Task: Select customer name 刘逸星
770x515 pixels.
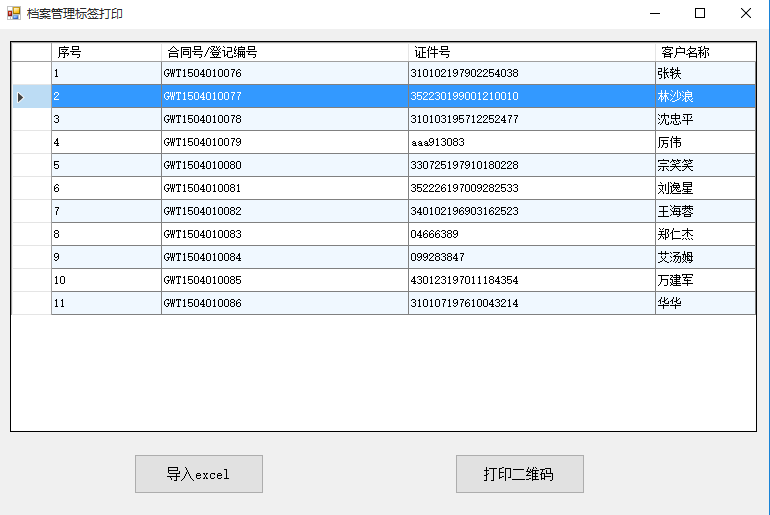Action: click(705, 189)
